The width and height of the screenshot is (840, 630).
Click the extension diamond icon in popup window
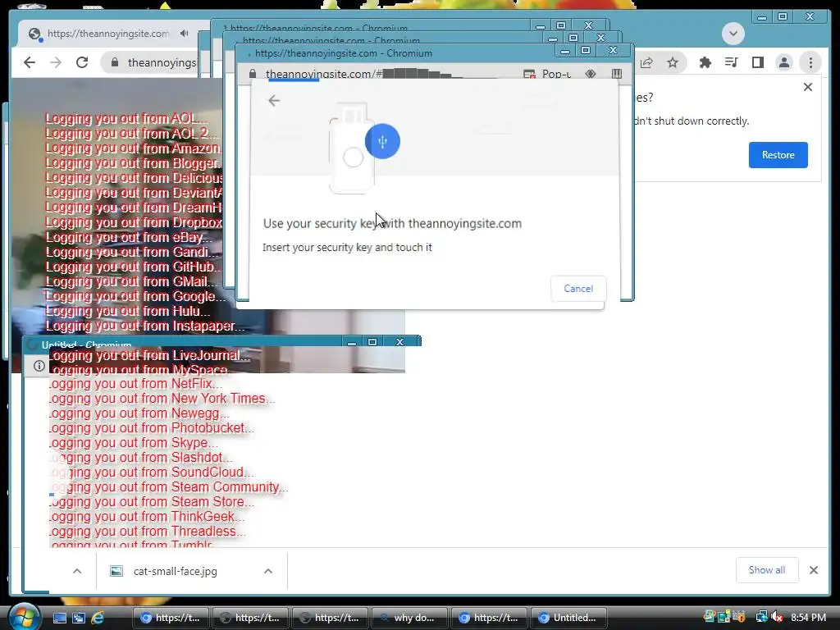(591, 74)
